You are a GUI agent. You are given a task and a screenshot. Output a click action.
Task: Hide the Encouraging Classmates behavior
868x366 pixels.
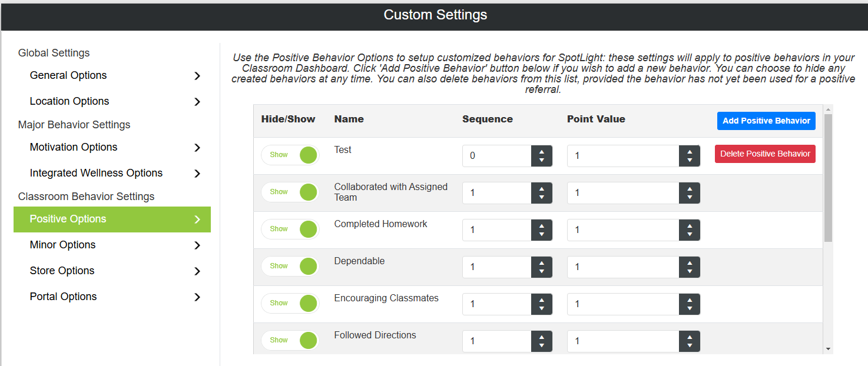290,304
